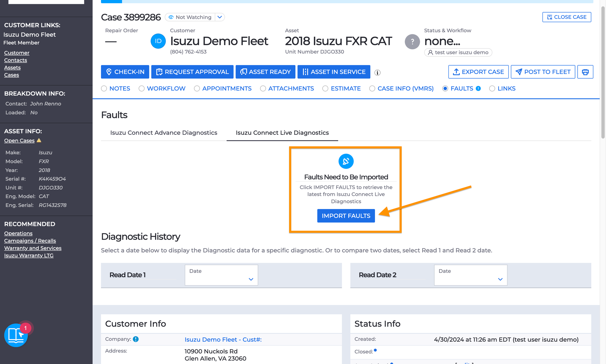Image resolution: width=606 pixels, height=364 pixels.
Task: Open the Cases sidebar link
Action: (x=11, y=75)
